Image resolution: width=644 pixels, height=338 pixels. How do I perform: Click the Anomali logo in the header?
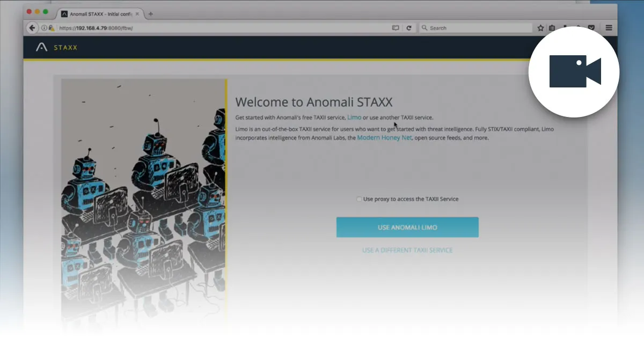click(41, 47)
